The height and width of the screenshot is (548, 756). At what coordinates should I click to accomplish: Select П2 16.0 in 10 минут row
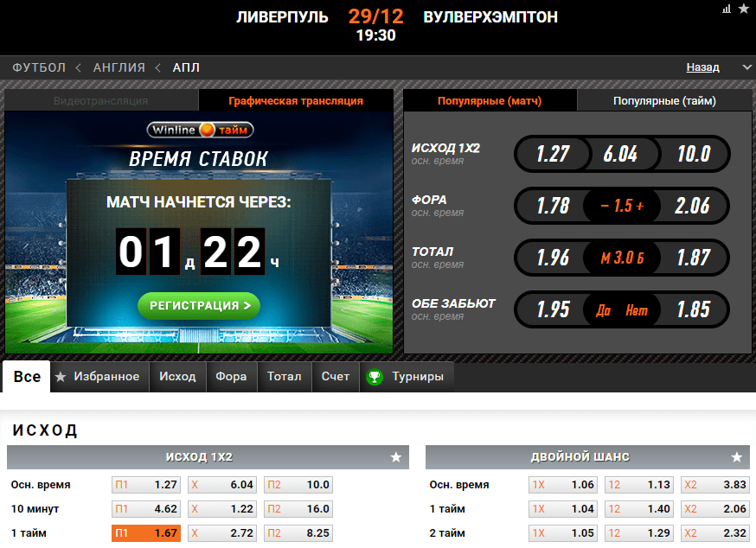click(298, 509)
